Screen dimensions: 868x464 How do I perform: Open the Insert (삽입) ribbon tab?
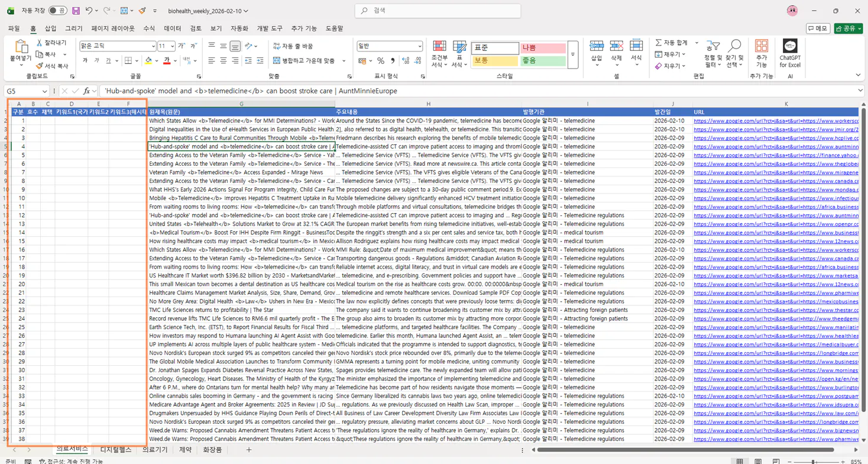pos(51,28)
